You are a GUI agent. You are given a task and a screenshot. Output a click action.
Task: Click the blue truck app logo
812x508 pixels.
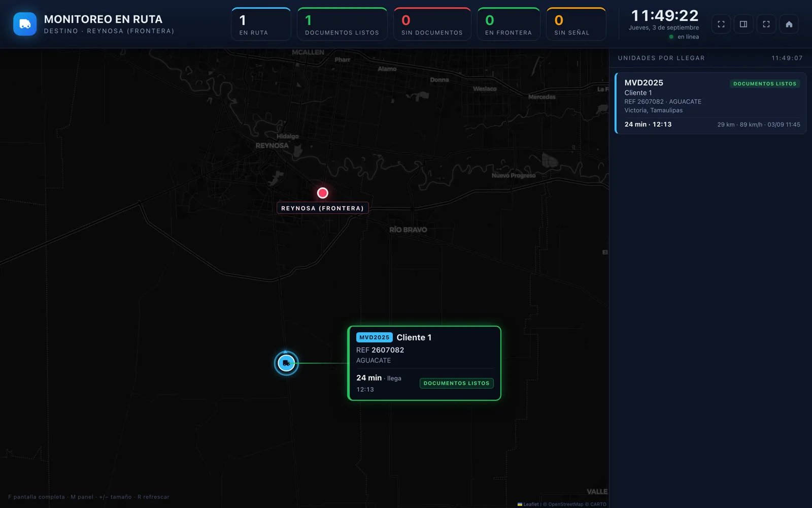point(25,24)
